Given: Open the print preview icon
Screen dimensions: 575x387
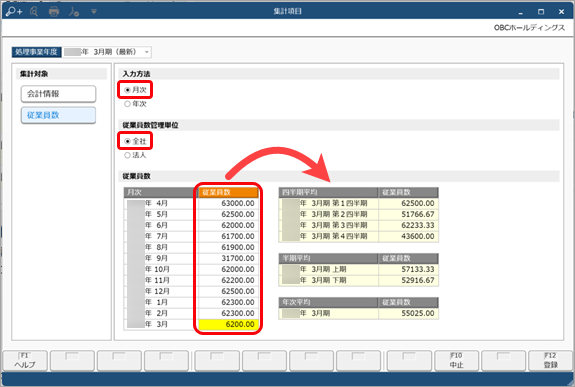Looking at the screenshot, I should (x=34, y=12).
